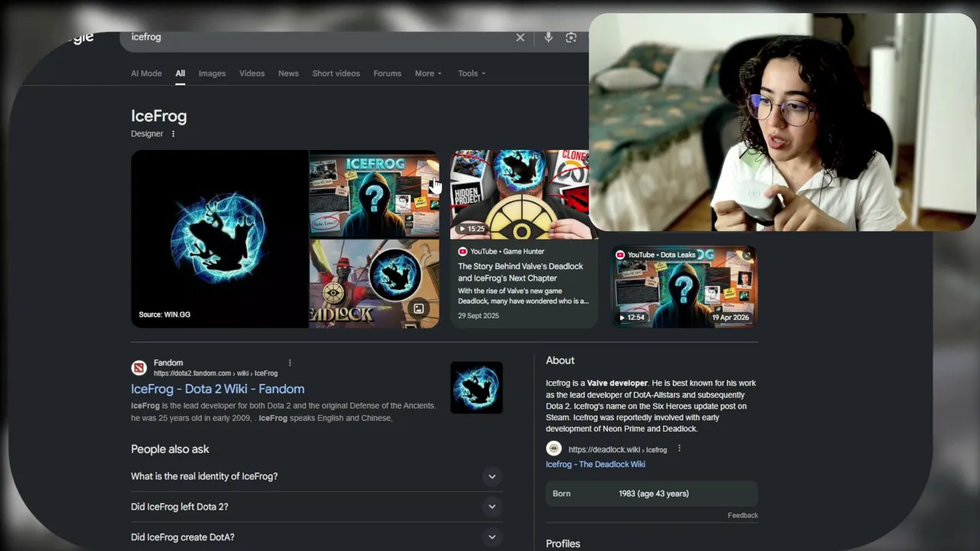Open the options menu beside Designer
Image resolution: width=980 pixels, height=551 pixels.
point(173,134)
